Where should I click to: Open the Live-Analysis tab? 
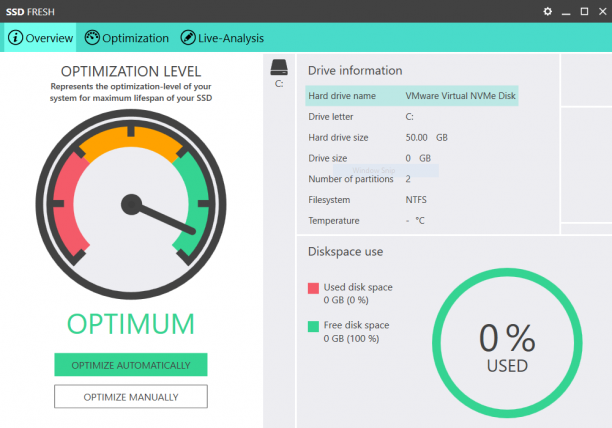pyautogui.click(x=222, y=38)
